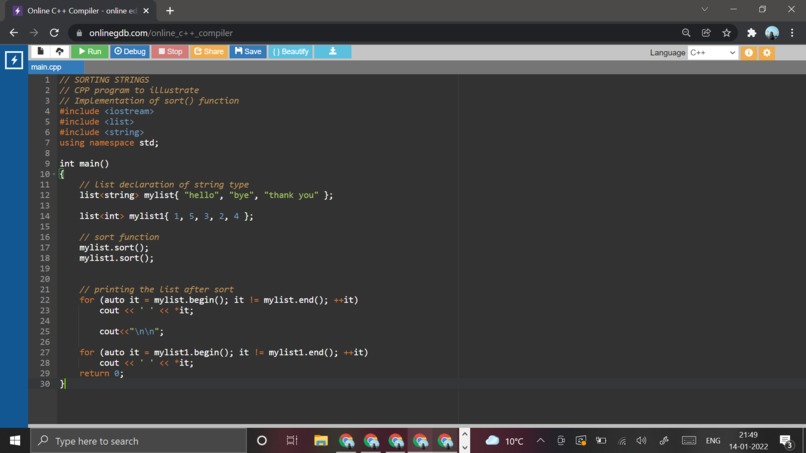Click the Type here to search box

(138, 441)
